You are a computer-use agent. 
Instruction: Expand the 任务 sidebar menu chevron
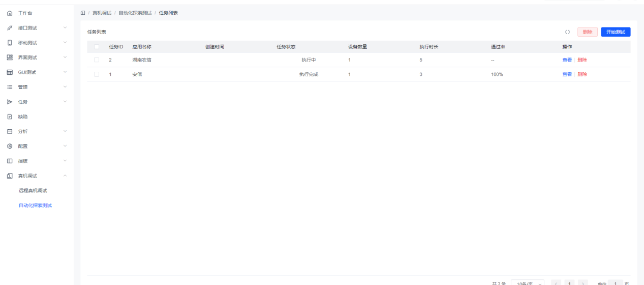65,102
